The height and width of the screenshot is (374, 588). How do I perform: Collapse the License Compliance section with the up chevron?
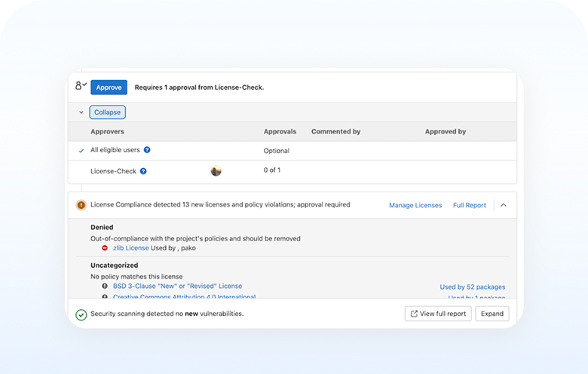click(x=504, y=205)
